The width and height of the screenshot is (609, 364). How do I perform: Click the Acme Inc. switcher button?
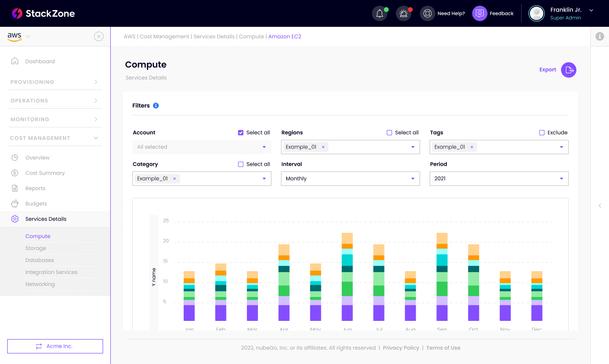(x=55, y=346)
